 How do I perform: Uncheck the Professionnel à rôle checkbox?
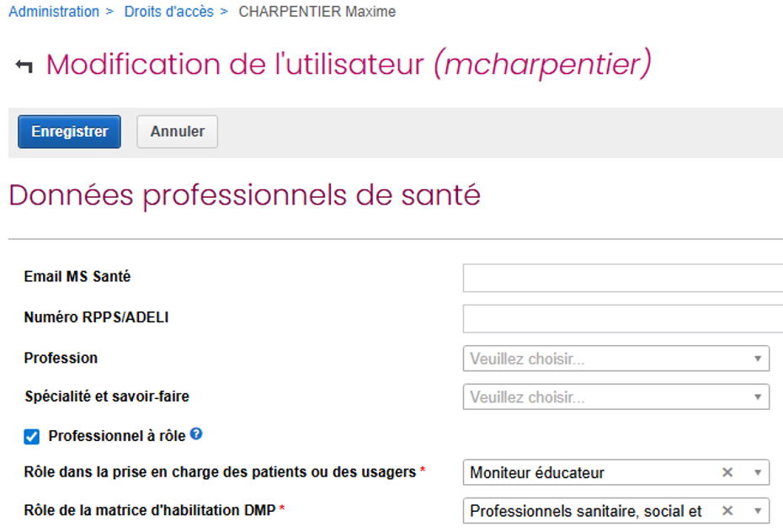click(32, 436)
